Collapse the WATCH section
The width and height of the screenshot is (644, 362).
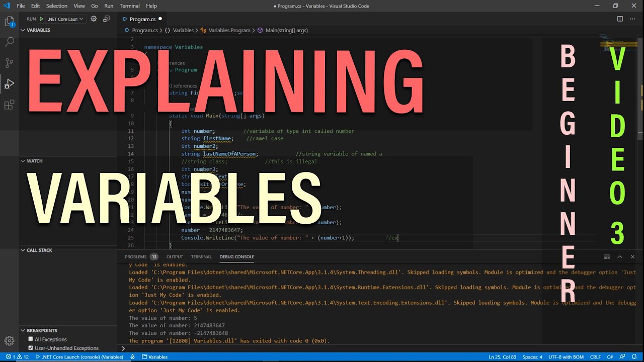[35, 161]
